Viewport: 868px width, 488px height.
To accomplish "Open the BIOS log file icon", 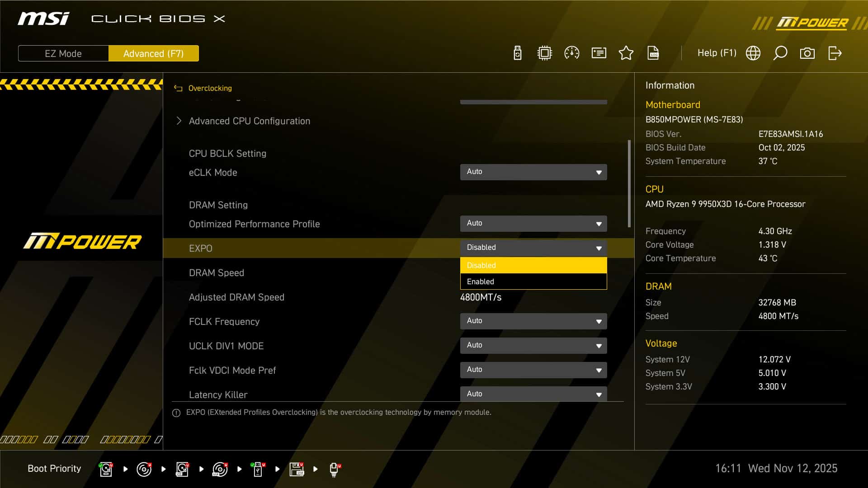I will click(x=653, y=53).
